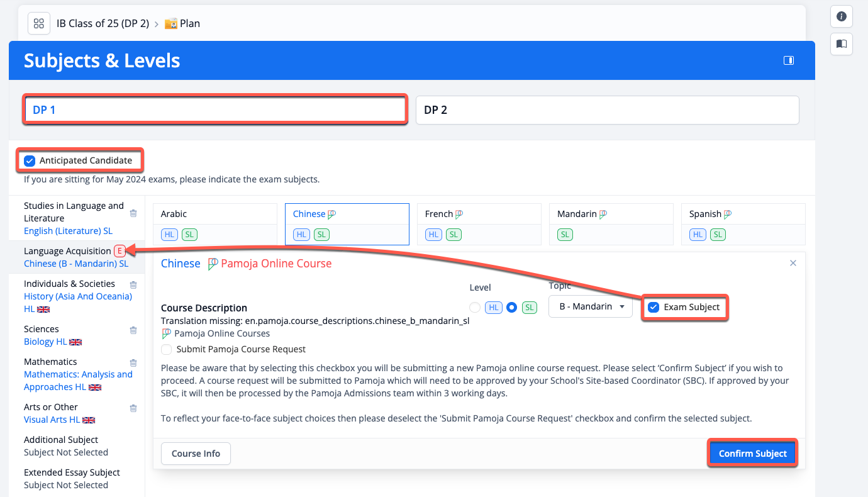Open the Topic dropdown showing B - Mandarin
This screenshot has width=868, height=497.
591,307
